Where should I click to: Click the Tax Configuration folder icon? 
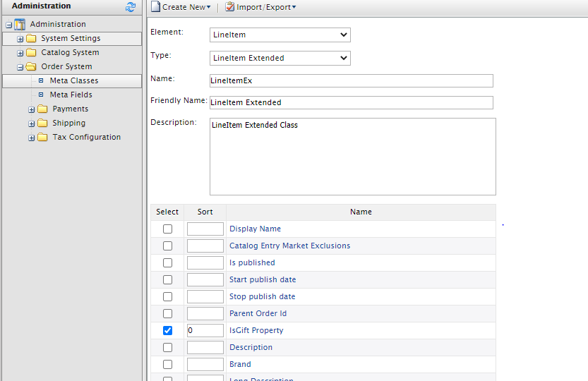click(42, 137)
